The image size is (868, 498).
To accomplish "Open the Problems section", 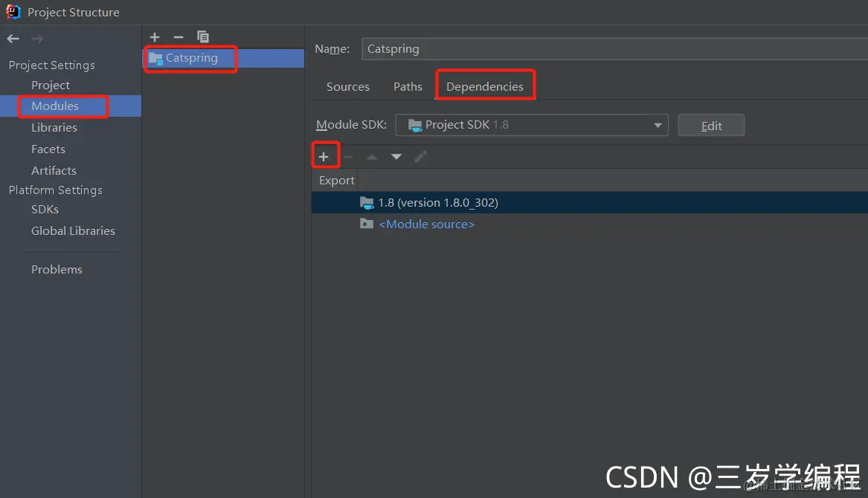I will tap(57, 270).
